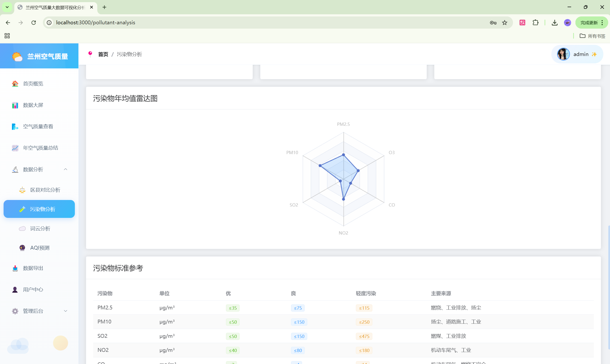
Task: Click the cloud icon next to 词云分析
Action: click(22, 229)
